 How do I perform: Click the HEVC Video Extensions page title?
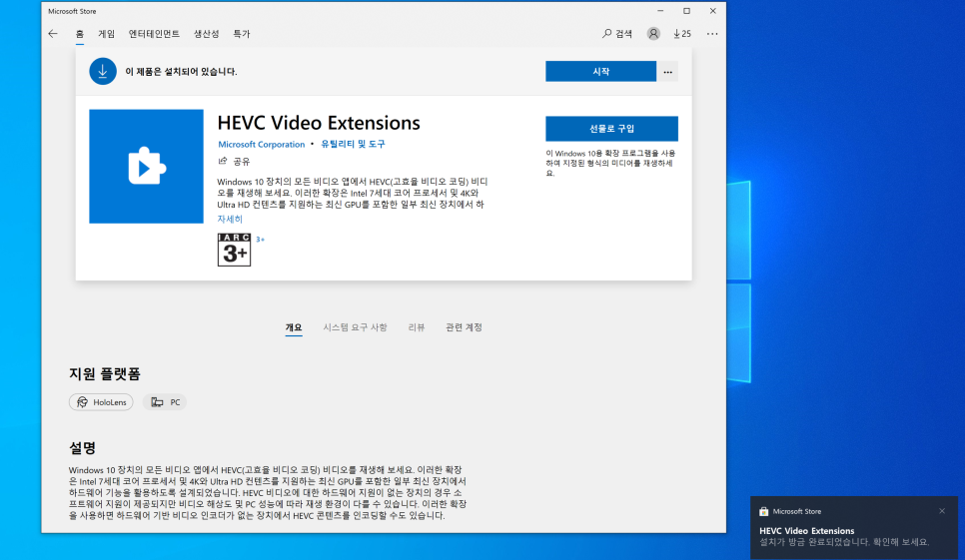click(319, 123)
